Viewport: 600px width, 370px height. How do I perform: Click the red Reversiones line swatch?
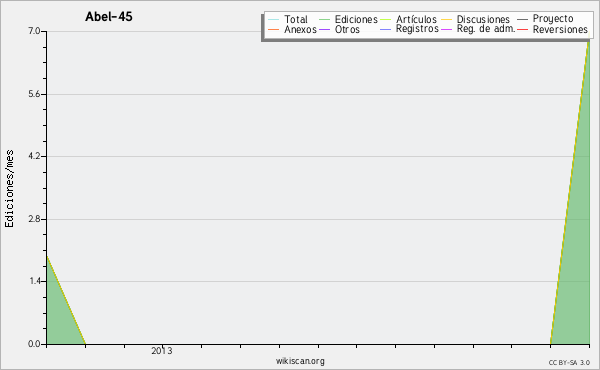tap(522, 29)
